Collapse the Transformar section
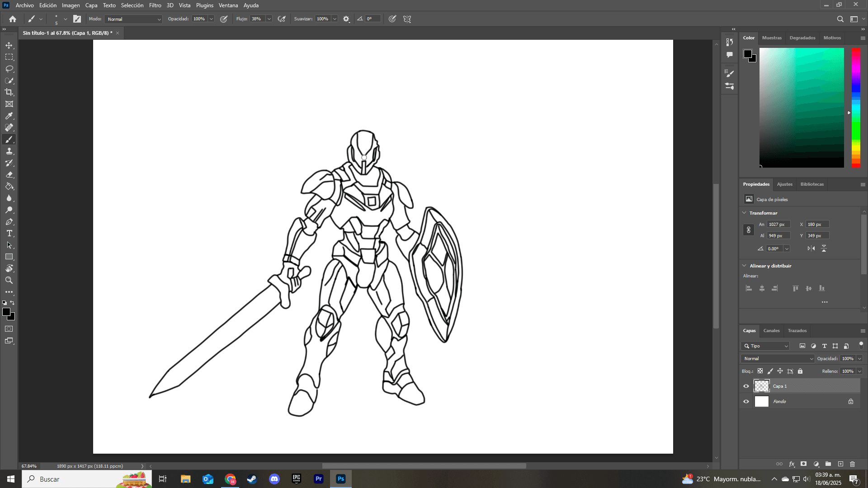Screen dimensions: 868x488 click(x=744, y=213)
